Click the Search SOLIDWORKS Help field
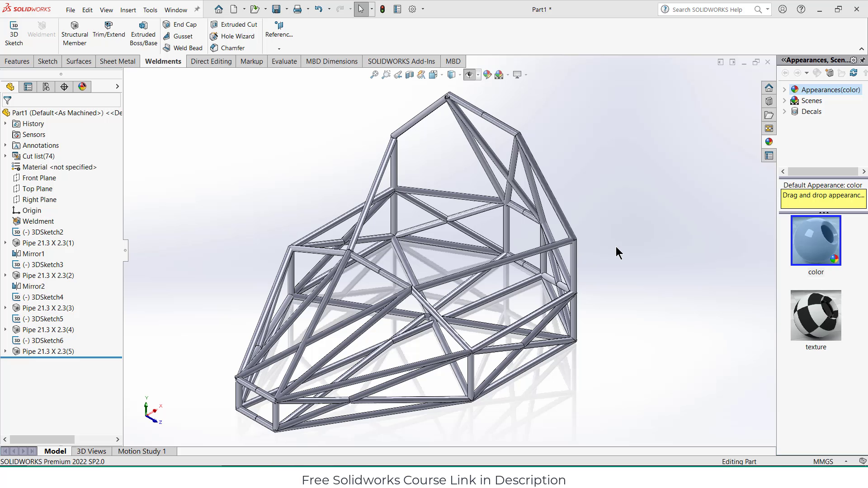The height and width of the screenshot is (488, 868). pyautogui.click(x=707, y=9)
